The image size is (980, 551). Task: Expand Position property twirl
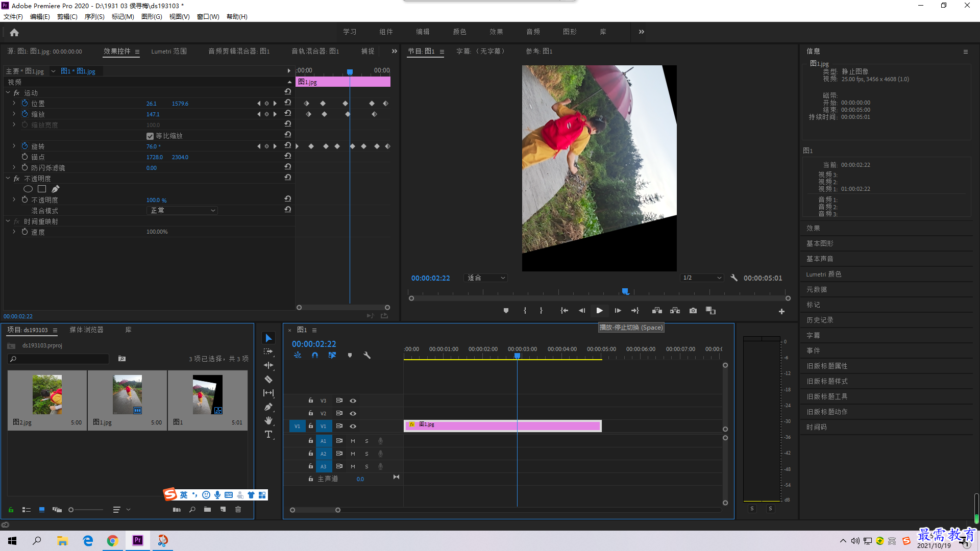click(14, 103)
